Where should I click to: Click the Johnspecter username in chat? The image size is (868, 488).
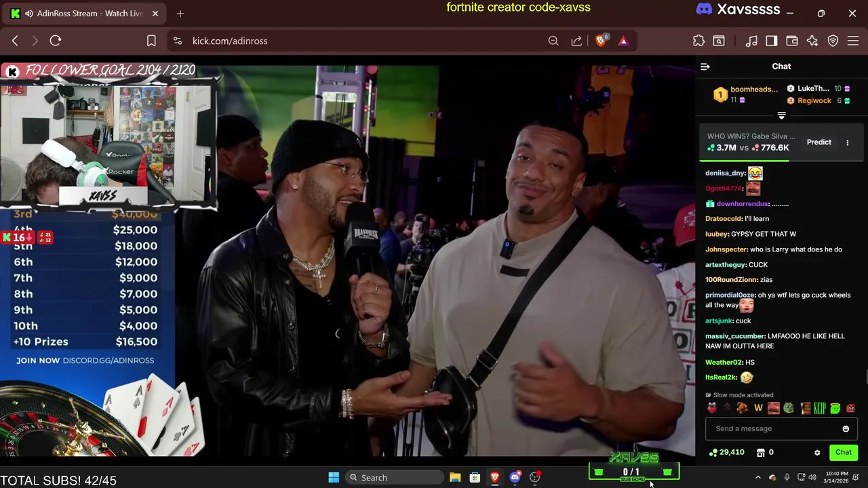(726, 249)
